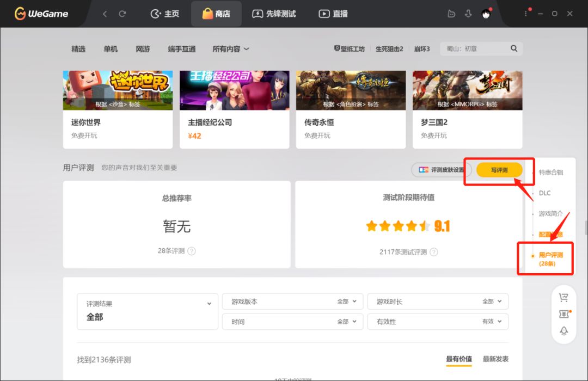Expand the 评测结果 dropdown
Screen dimensions: 588x381
pos(148,311)
